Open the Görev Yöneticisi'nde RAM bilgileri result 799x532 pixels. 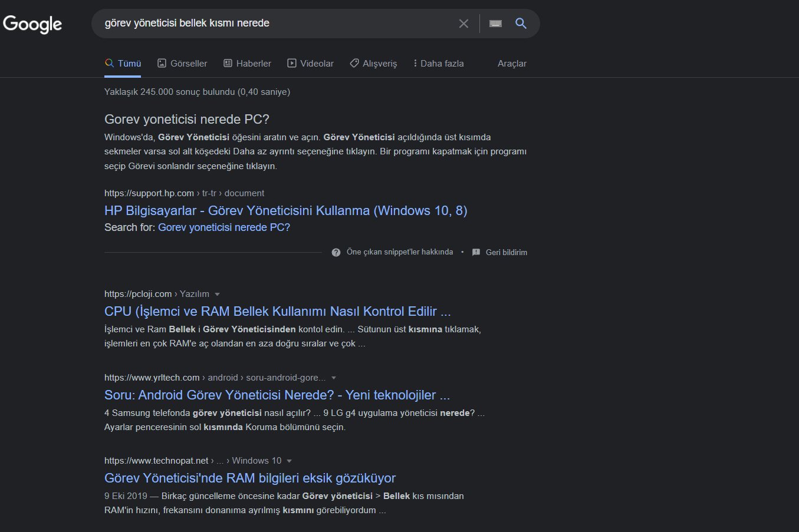[250, 478]
